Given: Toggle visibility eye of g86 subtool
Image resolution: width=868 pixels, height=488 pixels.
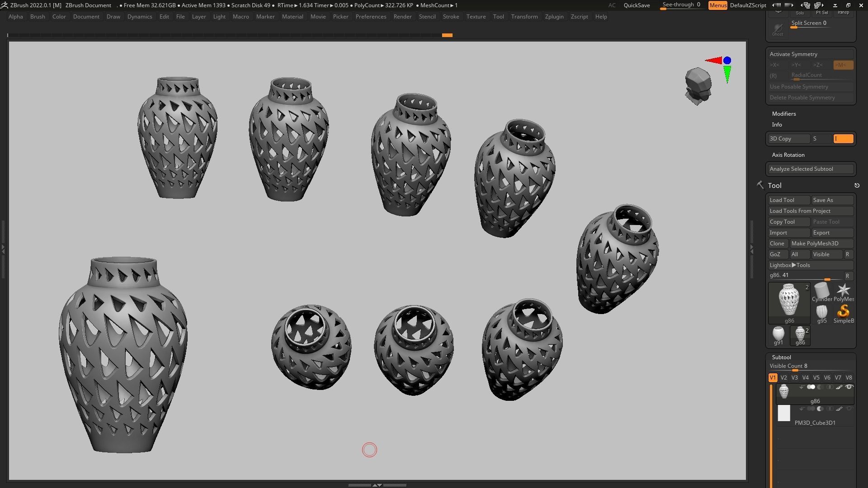Looking at the screenshot, I should [849, 387].
